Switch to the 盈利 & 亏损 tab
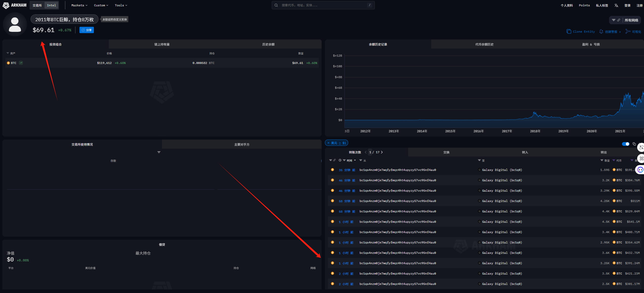644x293 pixels. [x=591, y=44]
